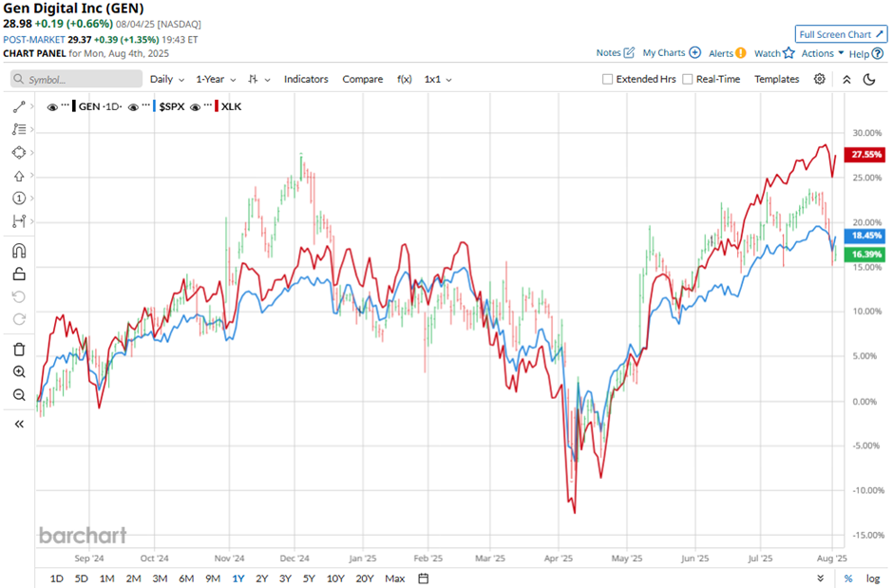Select the 1M time range
This screenshot has width=893, height=588.
pos(107,579)
